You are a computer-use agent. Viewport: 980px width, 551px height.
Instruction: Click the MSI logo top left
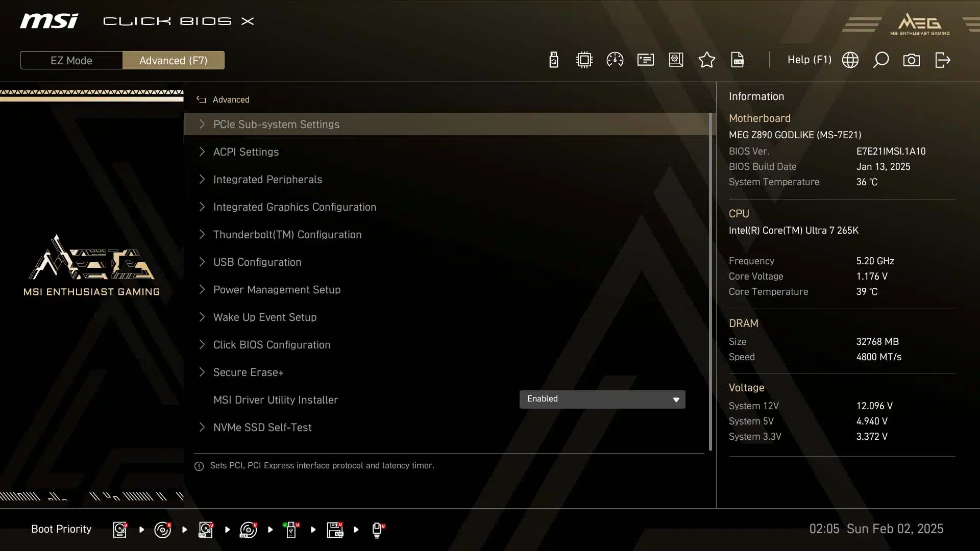(49, 21)
